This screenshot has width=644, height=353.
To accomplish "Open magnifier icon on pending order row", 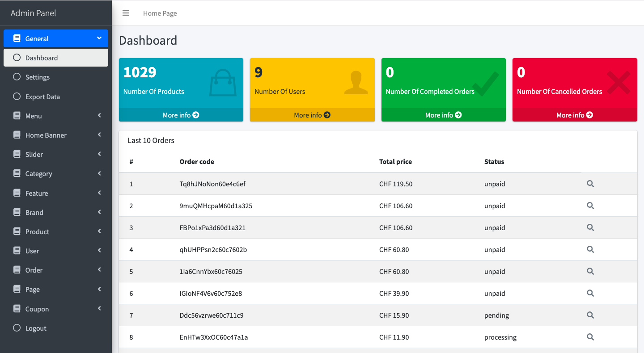I will 590,315.
